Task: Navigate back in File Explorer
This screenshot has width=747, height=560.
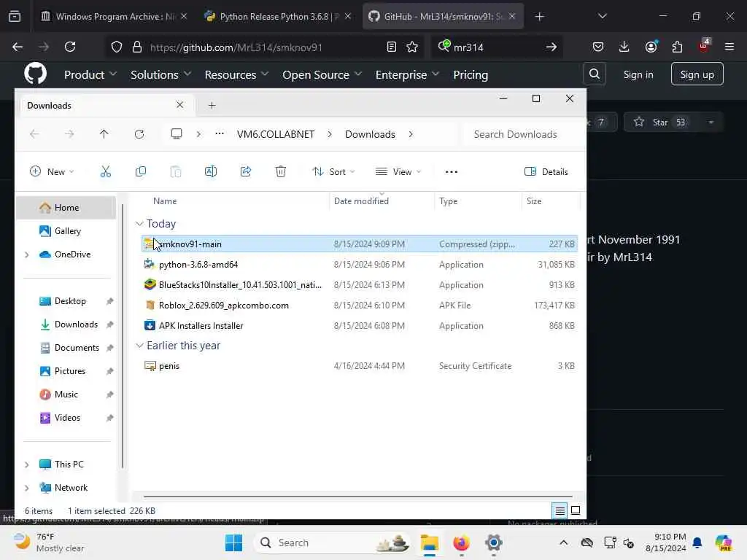Action: coord(34,134)
